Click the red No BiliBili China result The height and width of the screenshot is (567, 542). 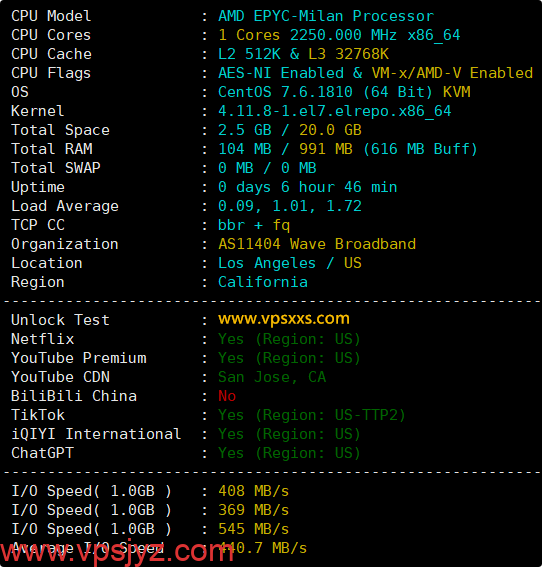point(227,396)
